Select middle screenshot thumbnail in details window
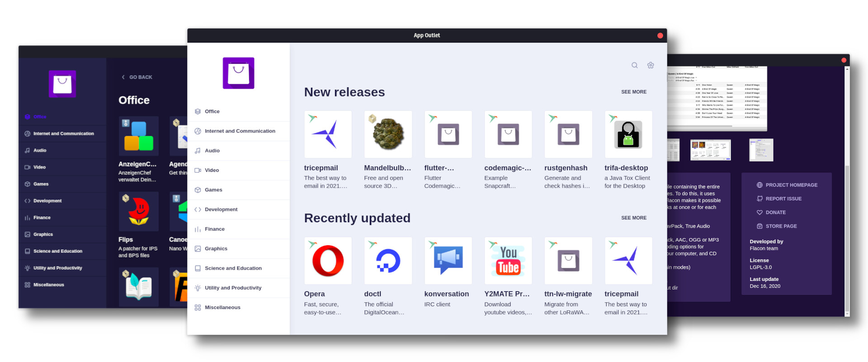The width and height of the screenshot is (868, 362). pyautogui.click(x=711, y=150)
